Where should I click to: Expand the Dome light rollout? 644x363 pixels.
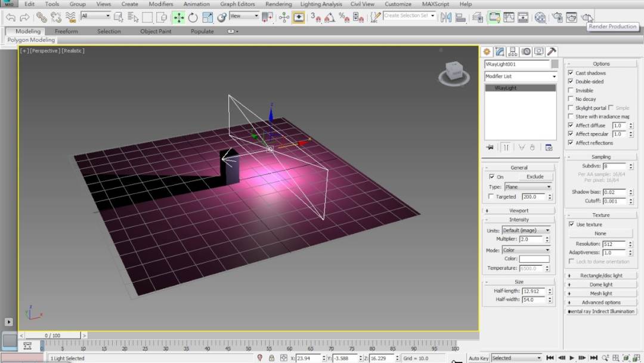coord(601,284)
